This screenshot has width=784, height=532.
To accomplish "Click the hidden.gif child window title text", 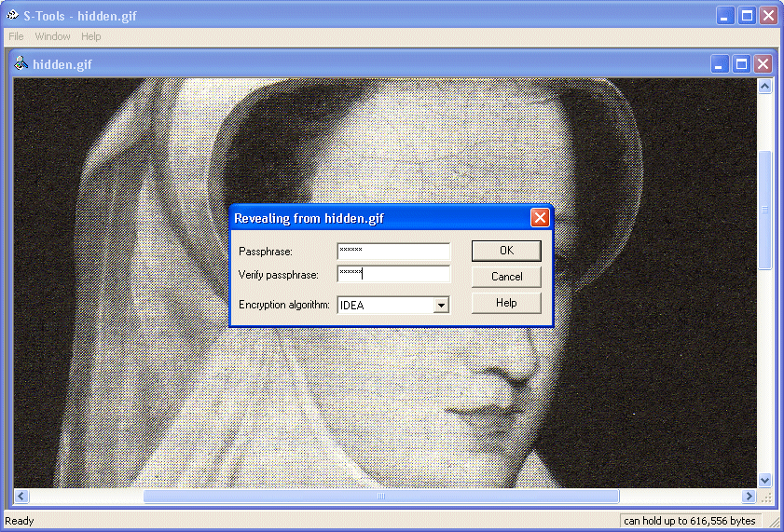I will click(x=62, y=64).
